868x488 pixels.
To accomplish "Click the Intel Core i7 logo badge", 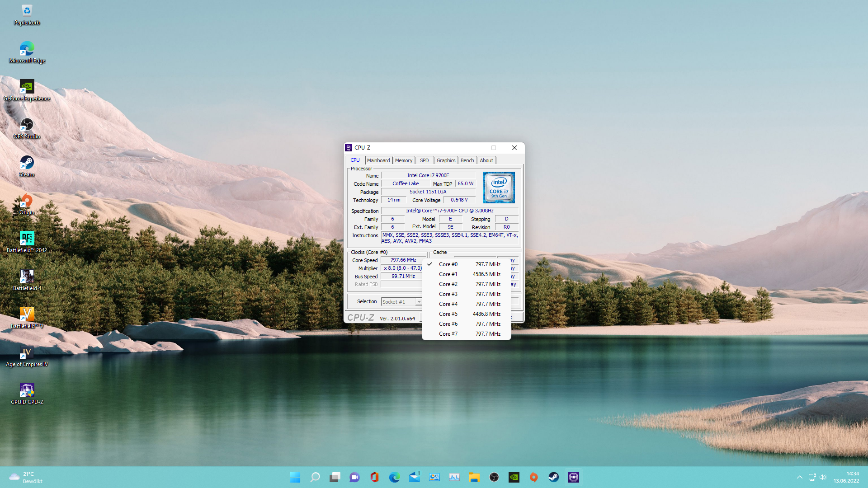I will 499,188.
